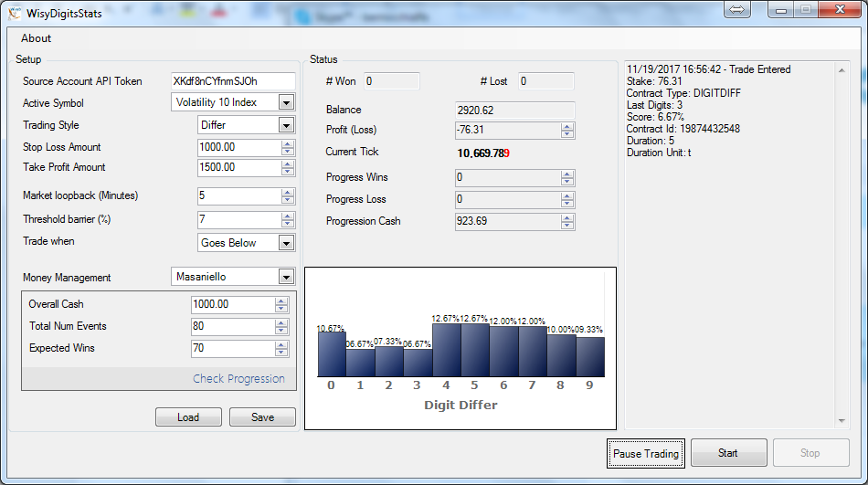Viewport: 868px width, 485px height.
Task: Increase the Progress Loss value
Action: point(566,196)
